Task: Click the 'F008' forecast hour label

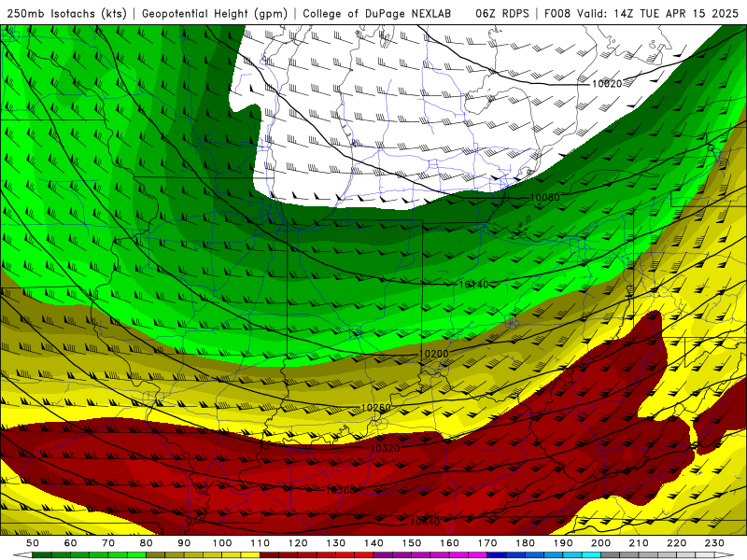Action: pyautogui.click(x=557, y=13)
